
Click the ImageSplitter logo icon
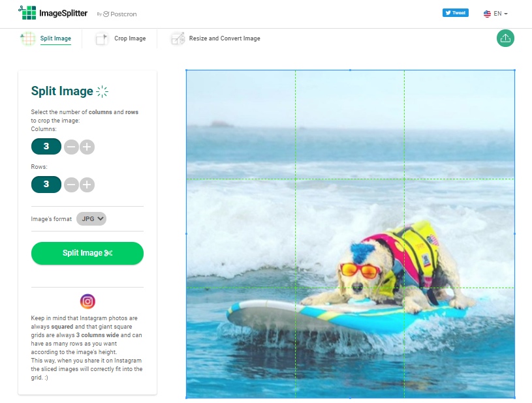[x=27, y=12]
